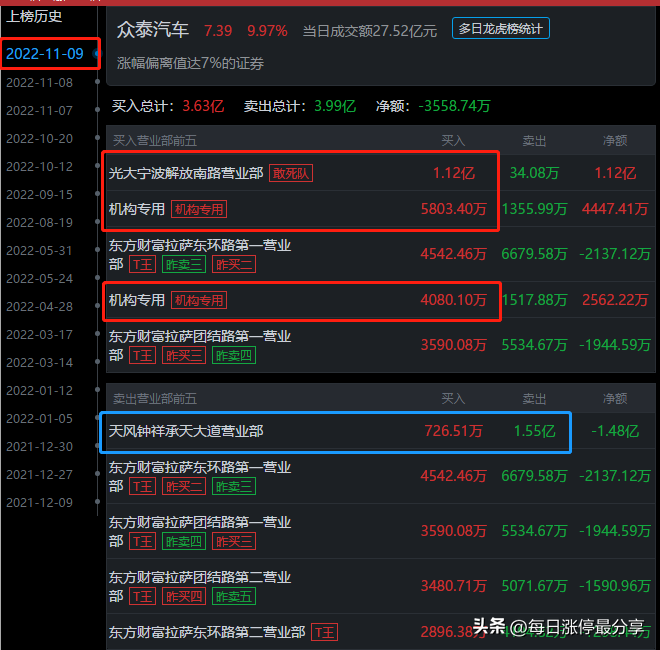Viewport: 660px width, 650px height.
Task: Click 2562.22万 net amount
Action: point(615,300)
